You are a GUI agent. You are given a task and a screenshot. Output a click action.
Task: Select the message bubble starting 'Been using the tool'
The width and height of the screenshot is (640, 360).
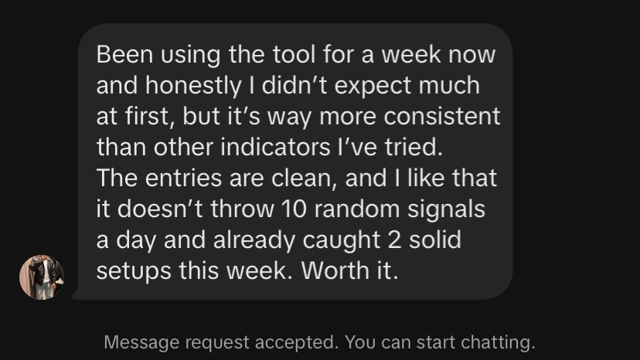click(x=293, y=162)
